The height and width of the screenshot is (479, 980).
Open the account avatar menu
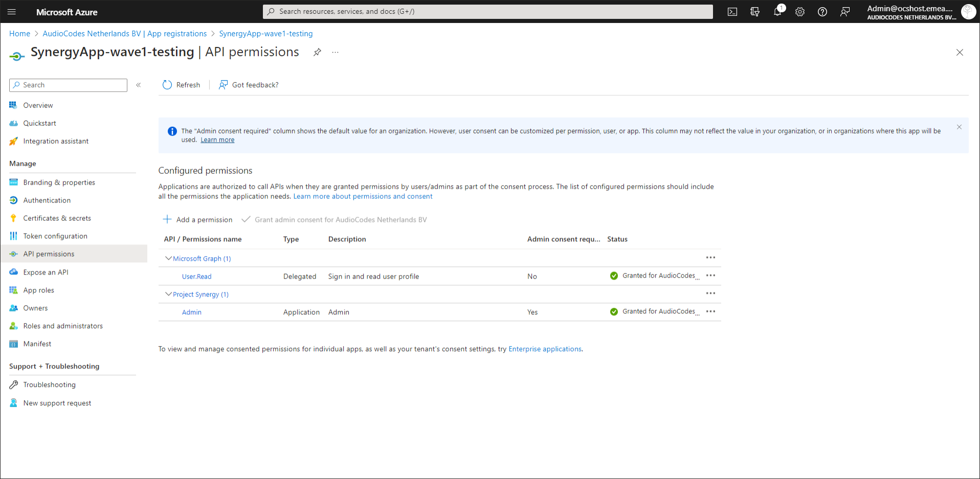click(968, 12)
